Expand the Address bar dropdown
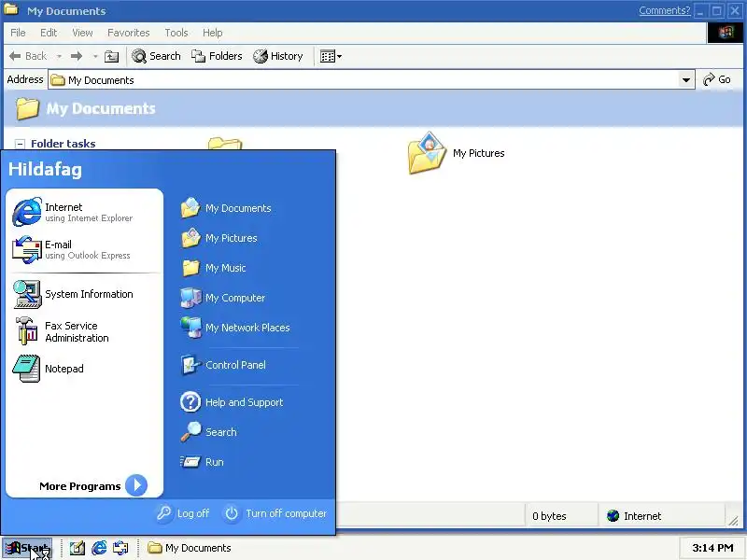This screenshot has height=560, width=747. (x=685, y=80)
